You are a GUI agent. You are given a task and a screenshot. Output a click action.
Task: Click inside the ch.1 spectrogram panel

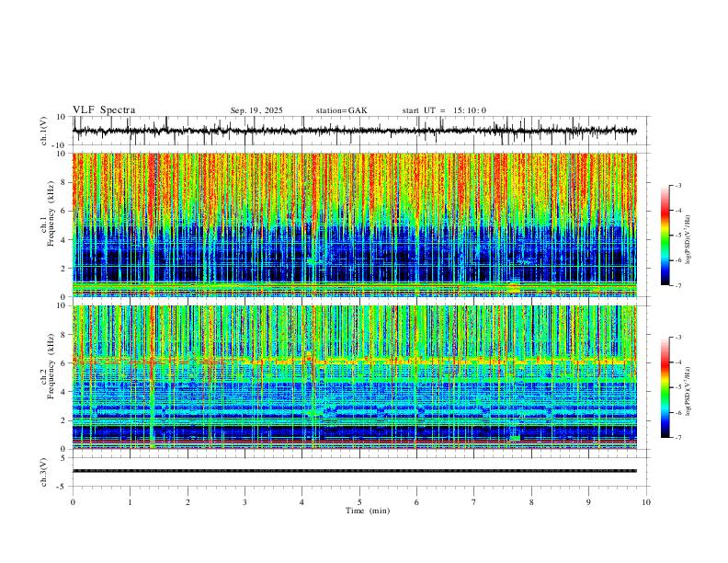pyautogui.click(x=354, y=224)
